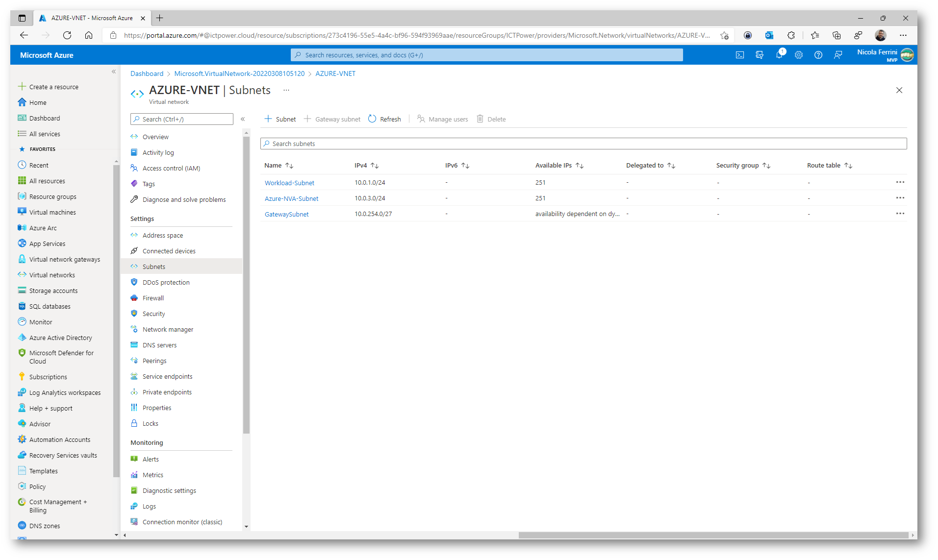Click the browser address bar URL
Viewport: 938px width, 560px height.
coord(417,35)
